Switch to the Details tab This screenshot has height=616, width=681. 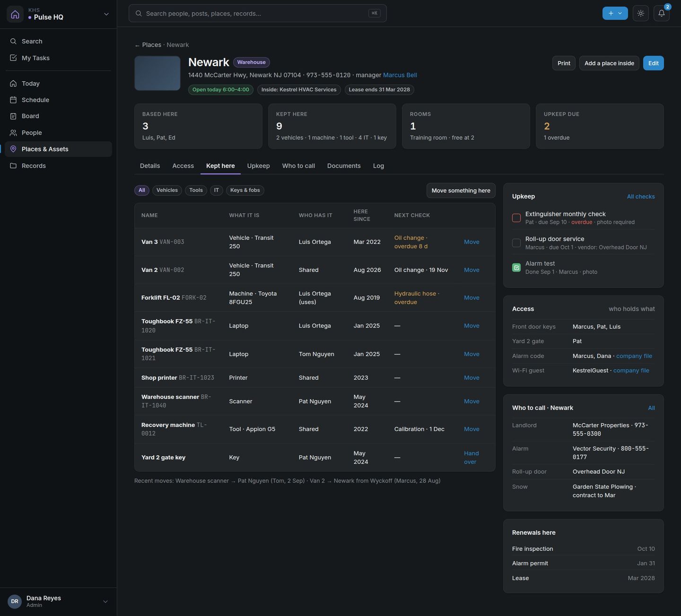click(150, 165)
